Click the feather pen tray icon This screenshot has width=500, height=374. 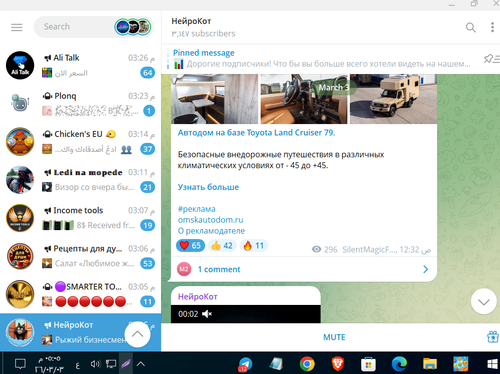126,364
